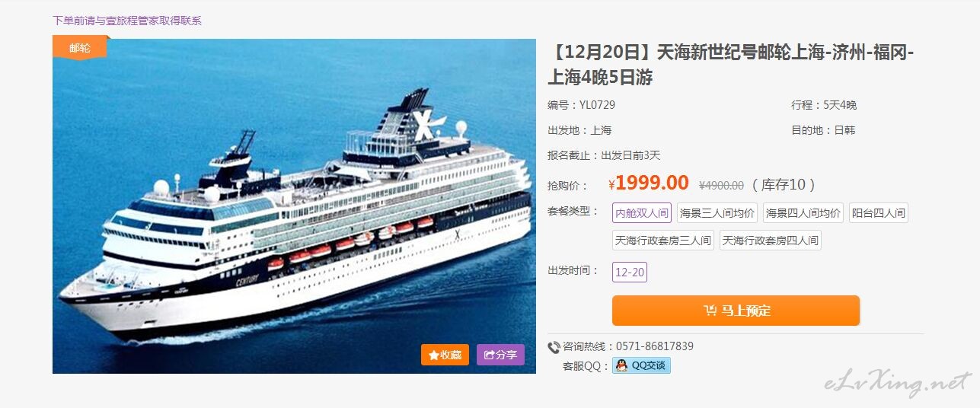The width and height of the screenshot is (980, 408).
Task: Choose 天海行政套房三人间 package
Action: (x=663, y=241)
